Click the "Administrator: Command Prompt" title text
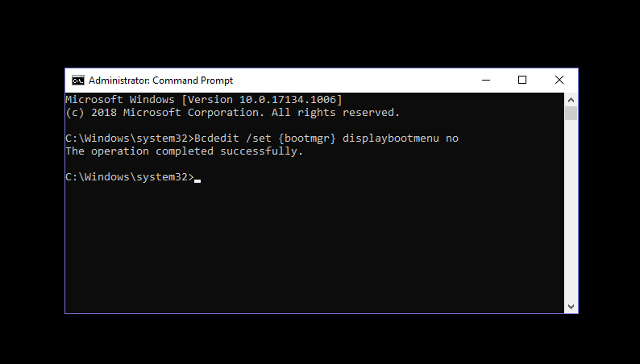The height and width of the screenshot is (364, 640). tap(161, 81)
